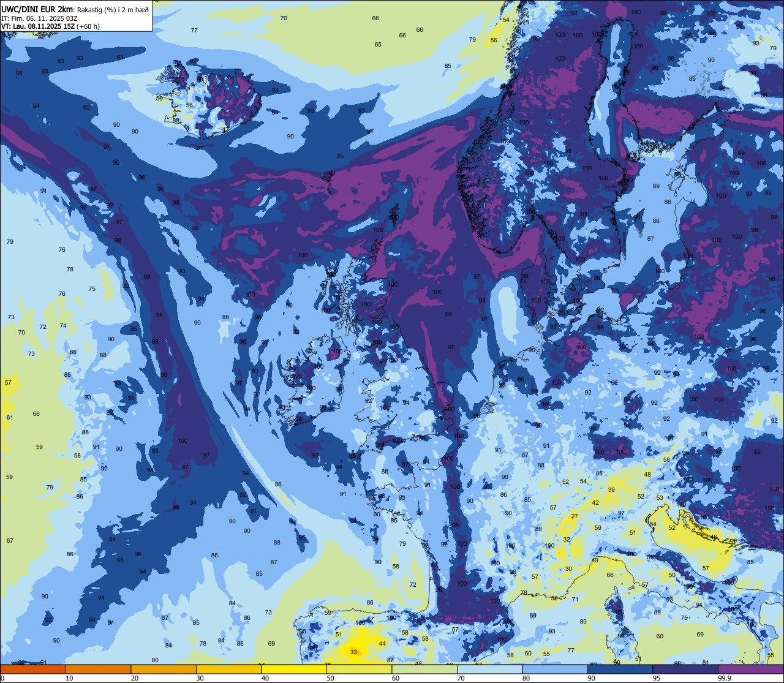The width and height of the screenshot is (784, 683).
Task: Click the map value "65" in the green area at the top
Action: pos(378,45)
